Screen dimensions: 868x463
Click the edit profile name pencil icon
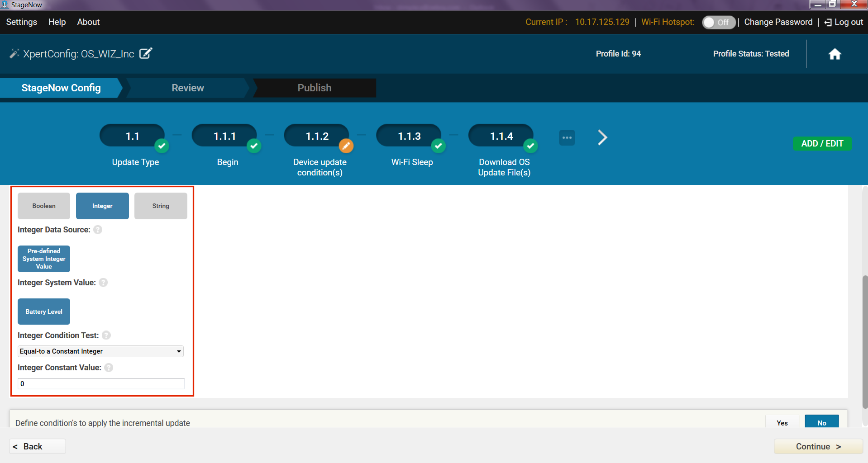[146, 53]
